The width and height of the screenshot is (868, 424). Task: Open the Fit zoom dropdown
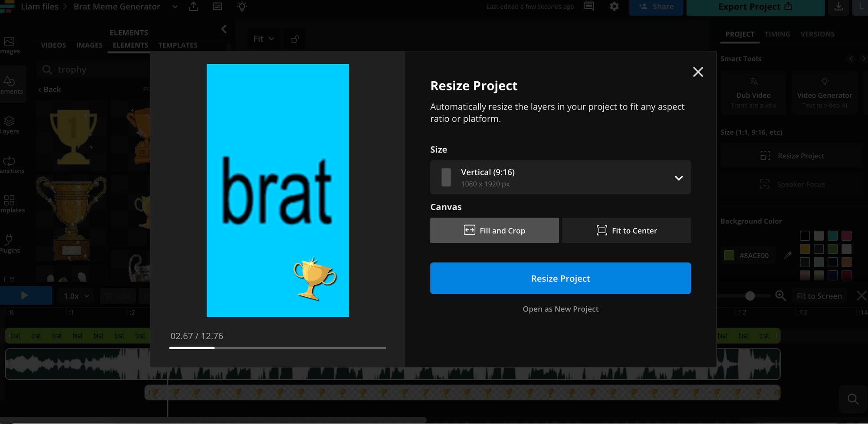(264, 39)
